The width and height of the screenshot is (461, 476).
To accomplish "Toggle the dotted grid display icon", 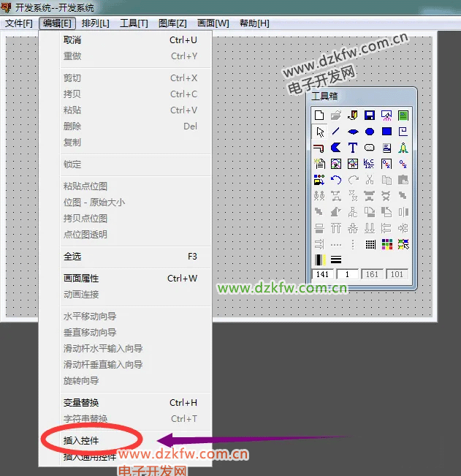I will pyautogui.click(x=370, y=244).
